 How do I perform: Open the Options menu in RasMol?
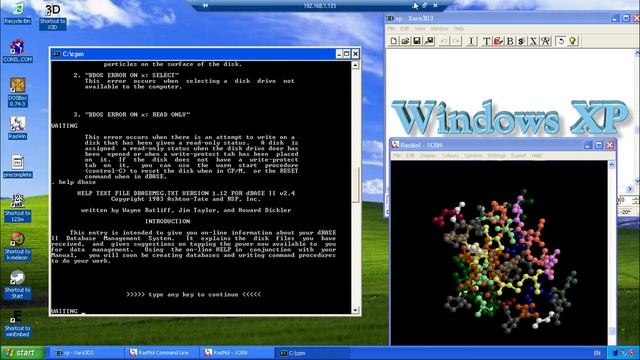(x=473, y=156)
